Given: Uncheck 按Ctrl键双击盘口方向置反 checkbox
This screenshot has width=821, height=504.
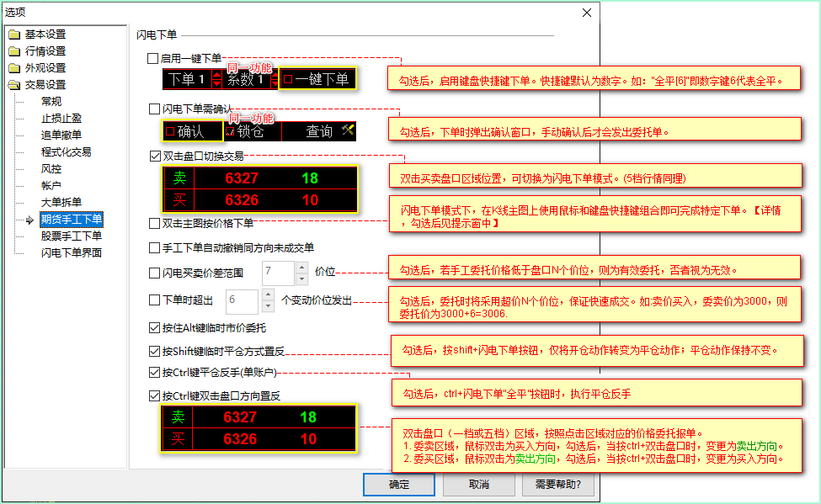Looking at the screenshot, I should tap(154, 395).
